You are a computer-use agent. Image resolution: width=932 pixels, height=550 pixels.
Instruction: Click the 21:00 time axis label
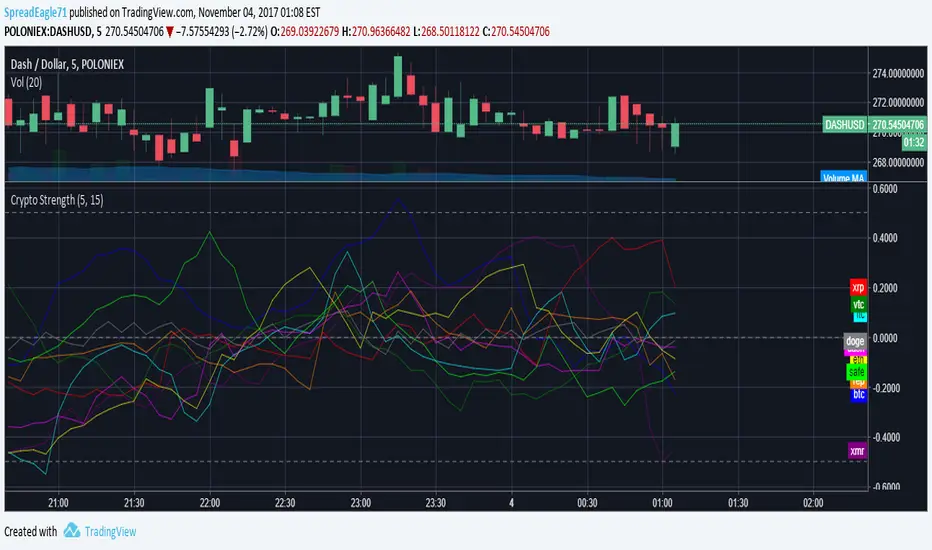(58, 503)
